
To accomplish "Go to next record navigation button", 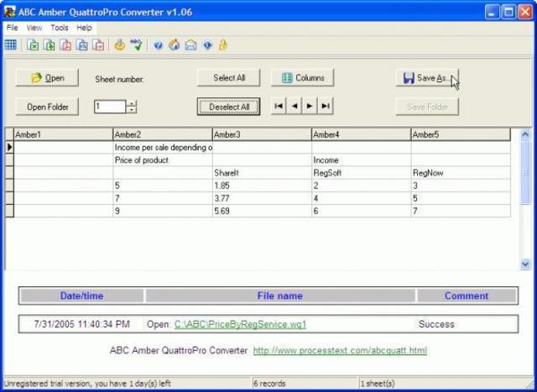I will click(x=310, y=107).
